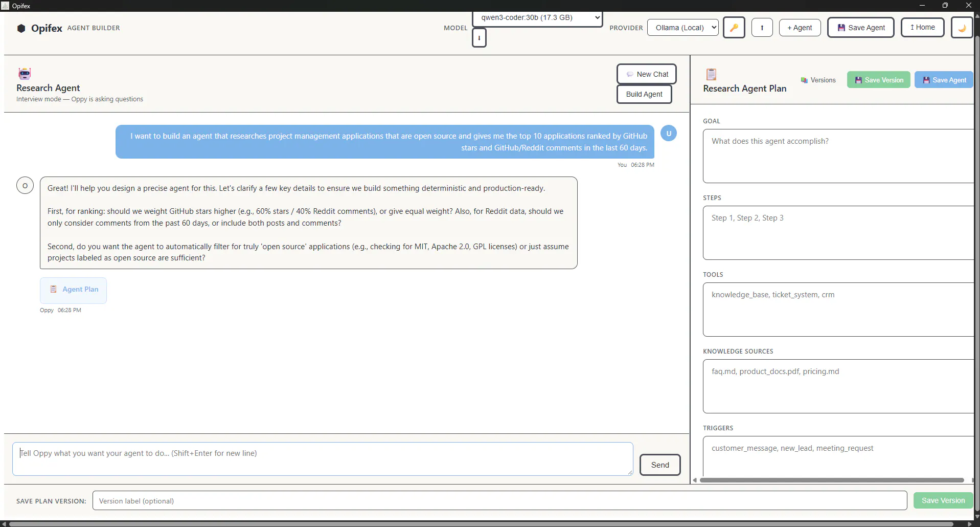Click the user message bubble about project management
This screenshot has height=527, width=980.
click(x=385, y=142)
